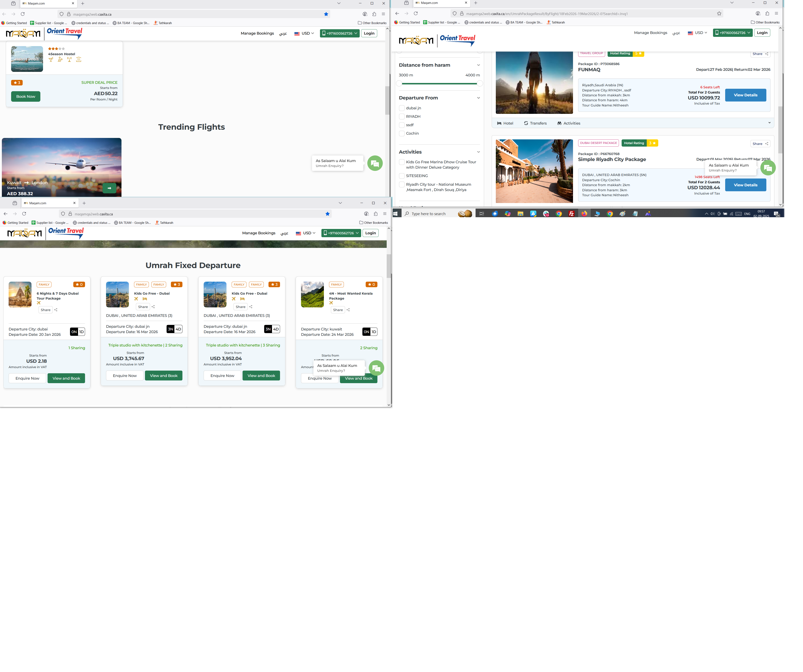Image resolution: width=803 pixels, height=672 pixels.
Task: Click the right handle of the distance slider
Action: tap(480, 84)
